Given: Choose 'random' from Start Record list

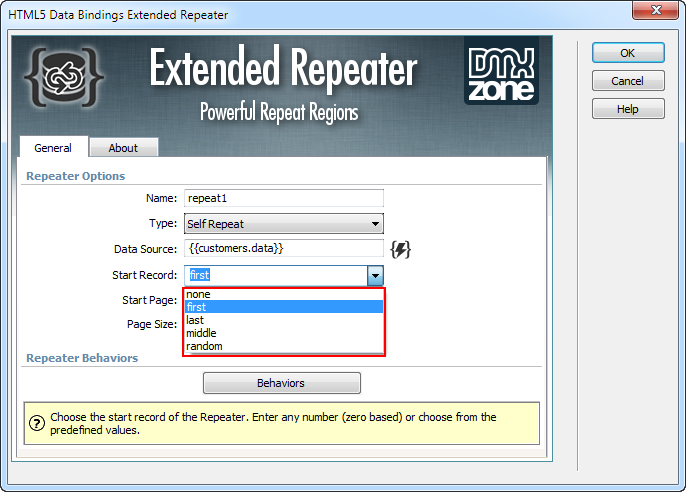Looking at the screenshot, I should (x=284, y=346).
